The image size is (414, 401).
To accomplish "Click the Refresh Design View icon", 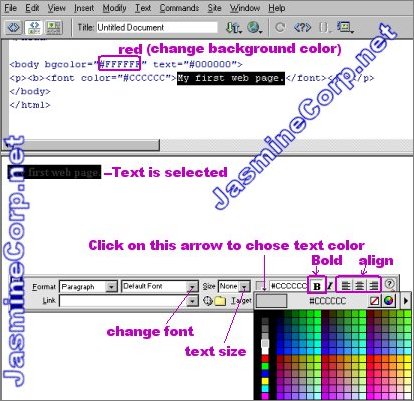I will pyautogui.click(x=280, y=27).
